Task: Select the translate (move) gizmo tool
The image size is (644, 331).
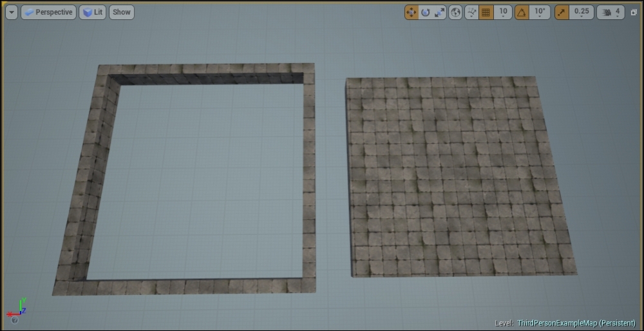Action: (412, 12)
